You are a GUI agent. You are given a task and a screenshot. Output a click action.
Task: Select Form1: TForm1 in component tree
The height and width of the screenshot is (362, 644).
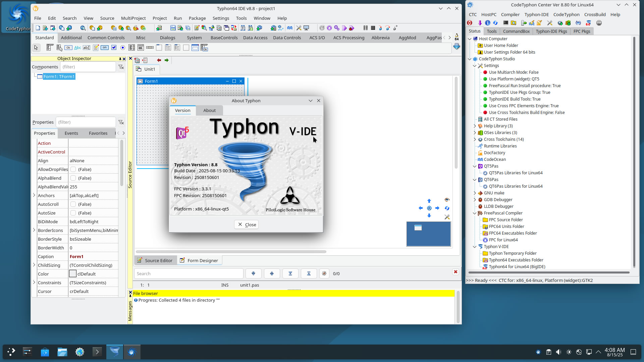point(59,76)
